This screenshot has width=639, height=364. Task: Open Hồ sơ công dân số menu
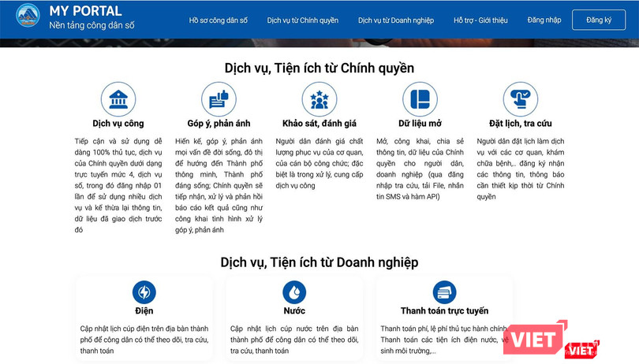click(218, 20)
